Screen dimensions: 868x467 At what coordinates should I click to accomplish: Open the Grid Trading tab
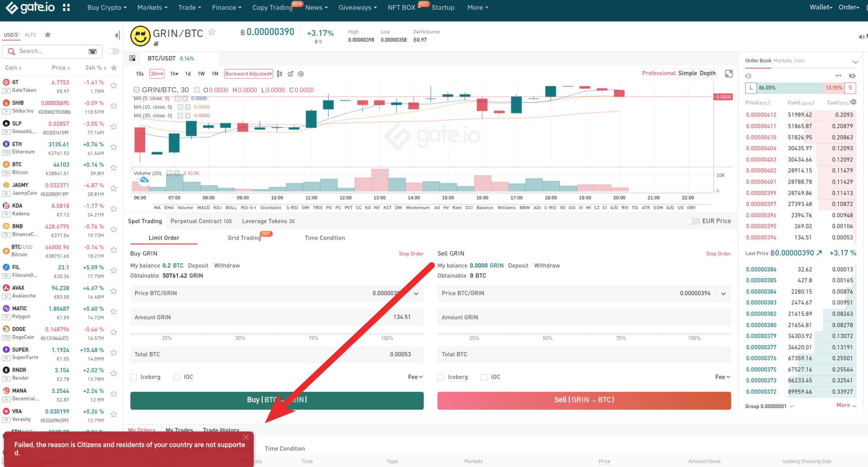(244, 238)
